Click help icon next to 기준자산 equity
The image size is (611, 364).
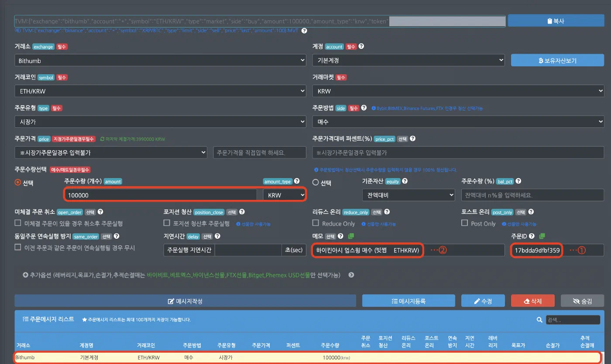coord(405,181)
